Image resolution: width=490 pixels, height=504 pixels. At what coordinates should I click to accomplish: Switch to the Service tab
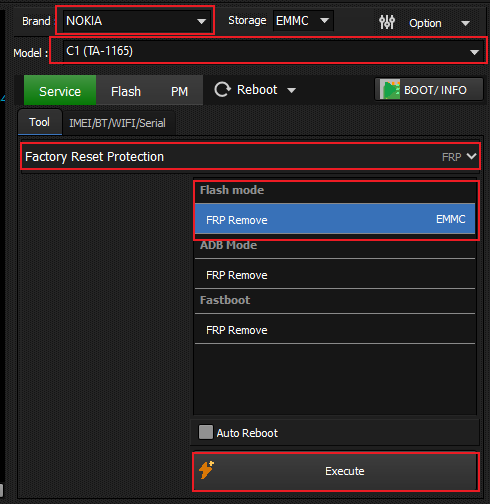pos(60,90)
